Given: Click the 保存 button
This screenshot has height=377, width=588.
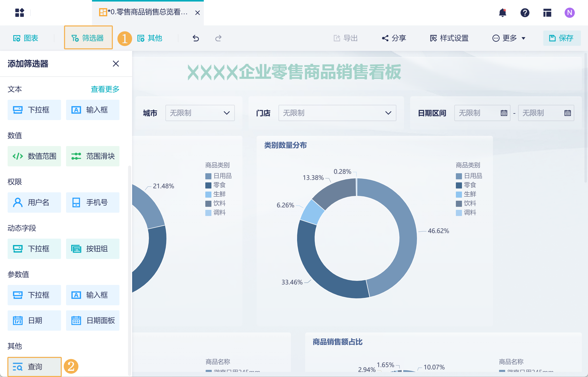Looking at the screenshot, I should coord(562,38).
